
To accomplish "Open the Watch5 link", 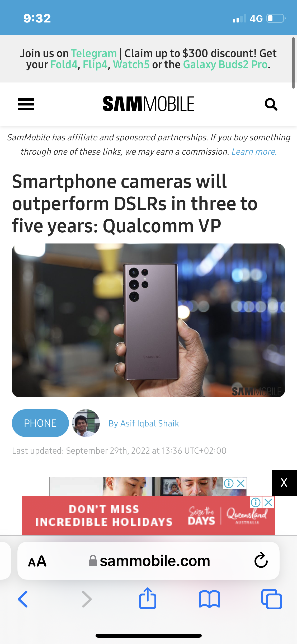I will pos(131,65).
